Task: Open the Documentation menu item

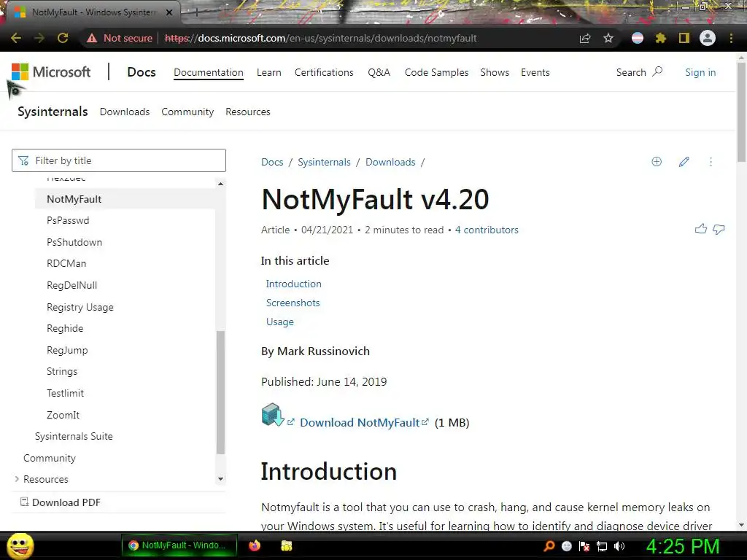Action: click(x=208, y=72)
